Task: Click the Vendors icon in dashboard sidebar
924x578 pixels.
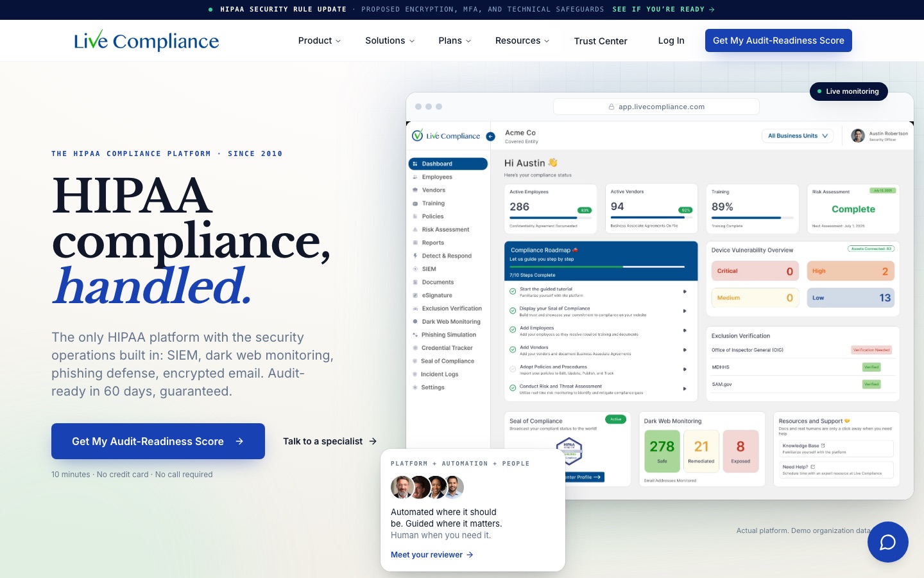Action: pos(415,190)
